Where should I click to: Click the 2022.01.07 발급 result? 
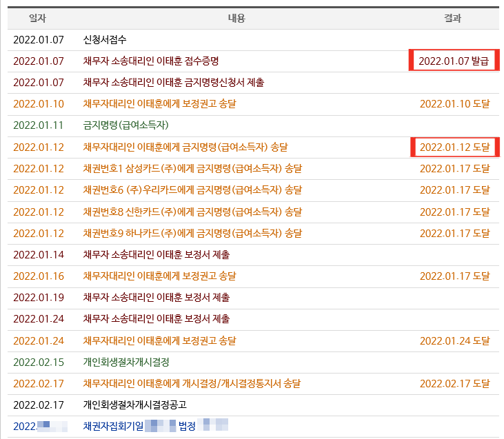tap(454, 61)
